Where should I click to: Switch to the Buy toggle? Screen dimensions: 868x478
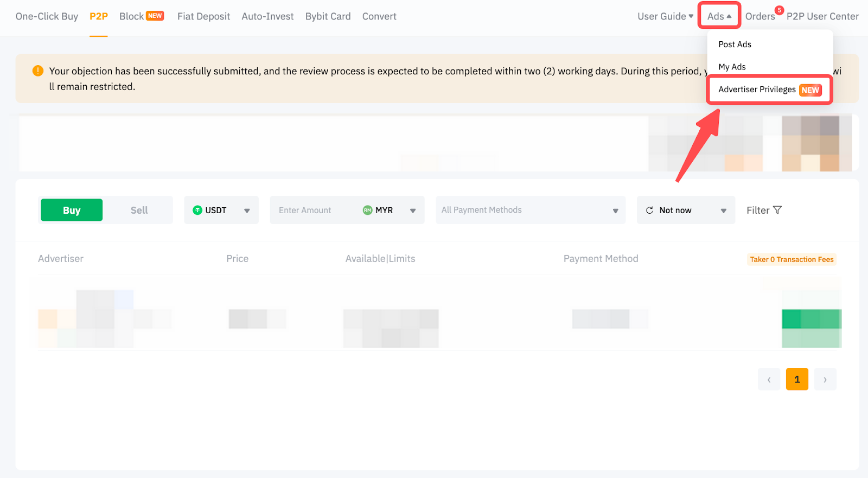(x=72, y=210)
